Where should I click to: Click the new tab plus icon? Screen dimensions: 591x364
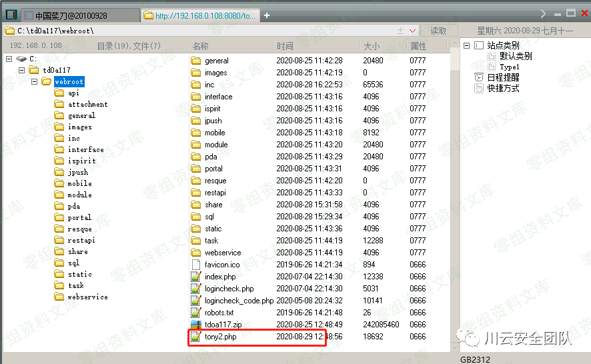pos(267,15)
